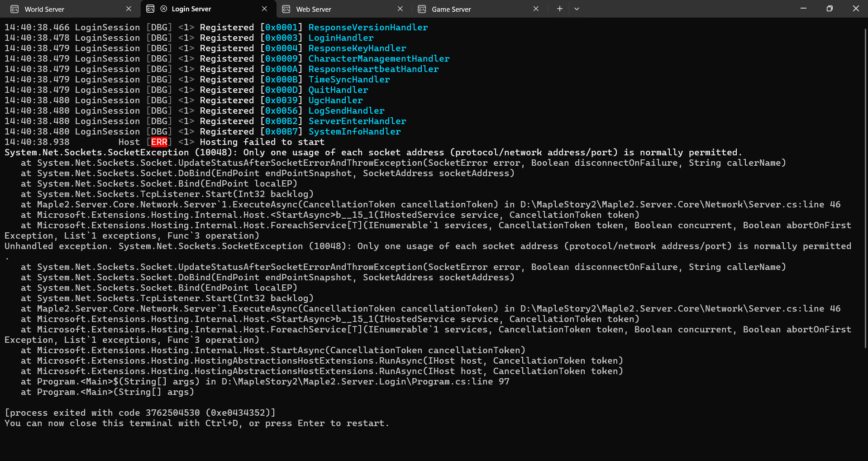Click the ServerEnterHandler log entry
Screen dimensions: 868x461
click(357, 121)
